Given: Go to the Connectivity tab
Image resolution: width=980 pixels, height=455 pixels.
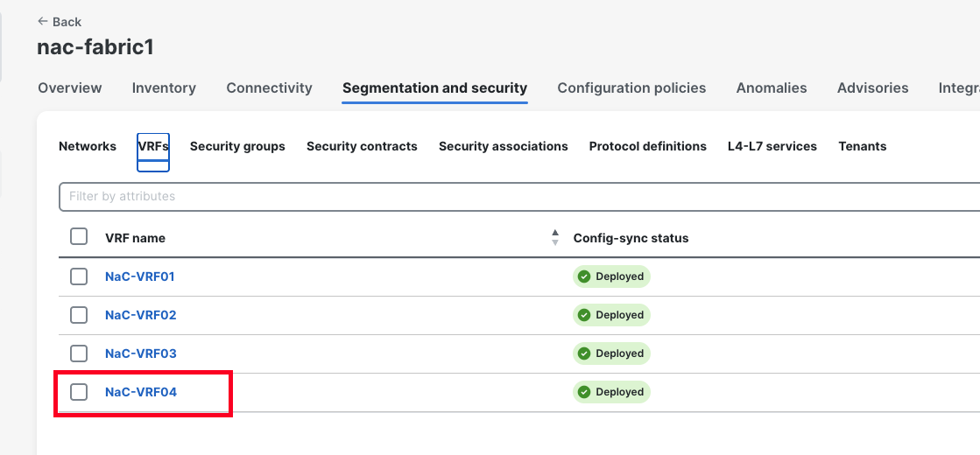Looking at the screenshot, I should point(270,88).
